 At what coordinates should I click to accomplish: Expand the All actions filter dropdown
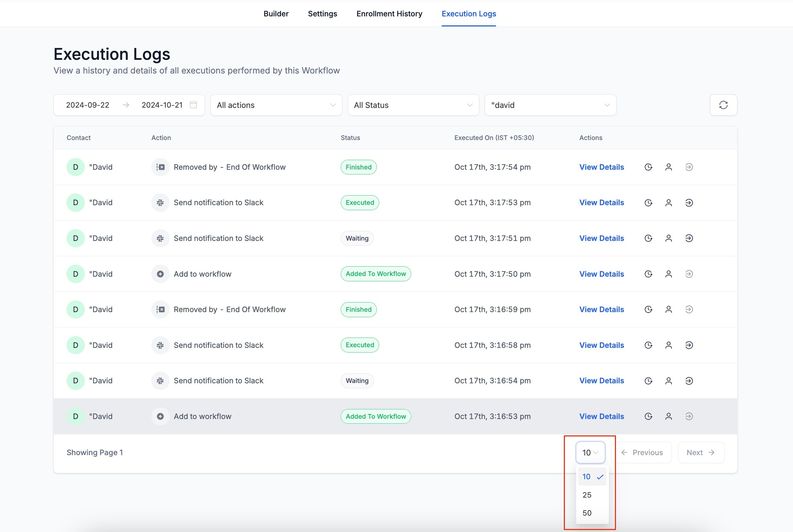tap(276, 105)
